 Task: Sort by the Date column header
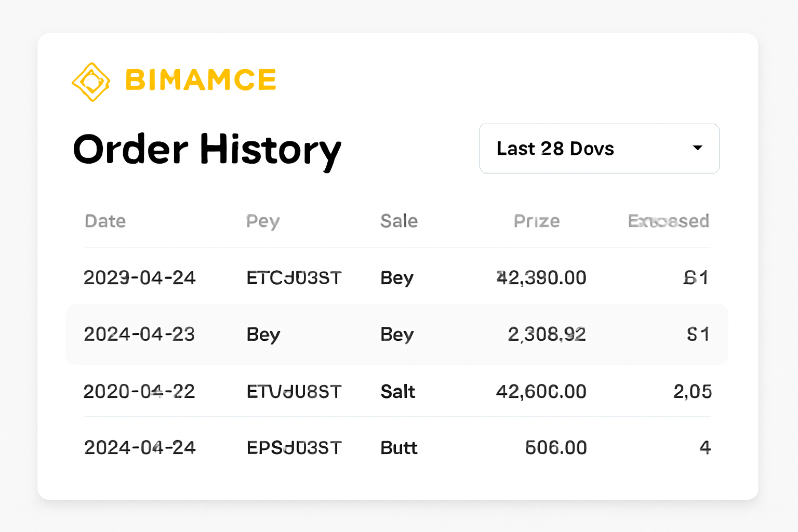click(105, 221)
